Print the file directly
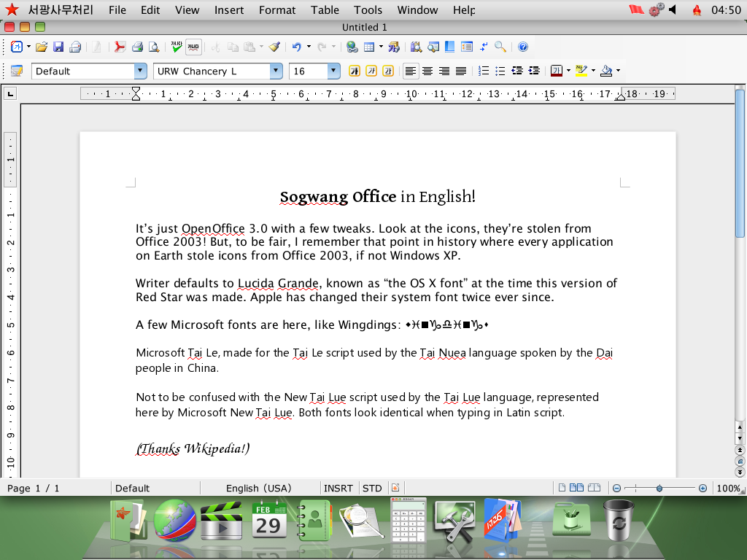Viewport: 747px width, 560px height. click(137, 47)
